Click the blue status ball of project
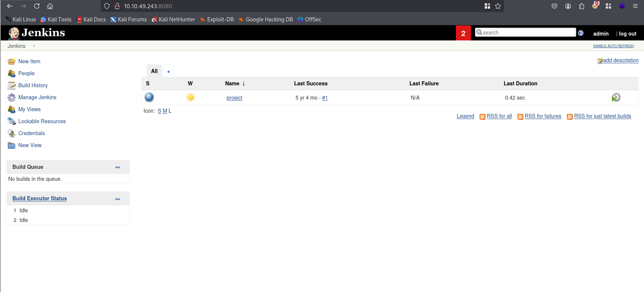Screen dimensions: 644x292 pyautogui.click(x=149, y=97)
